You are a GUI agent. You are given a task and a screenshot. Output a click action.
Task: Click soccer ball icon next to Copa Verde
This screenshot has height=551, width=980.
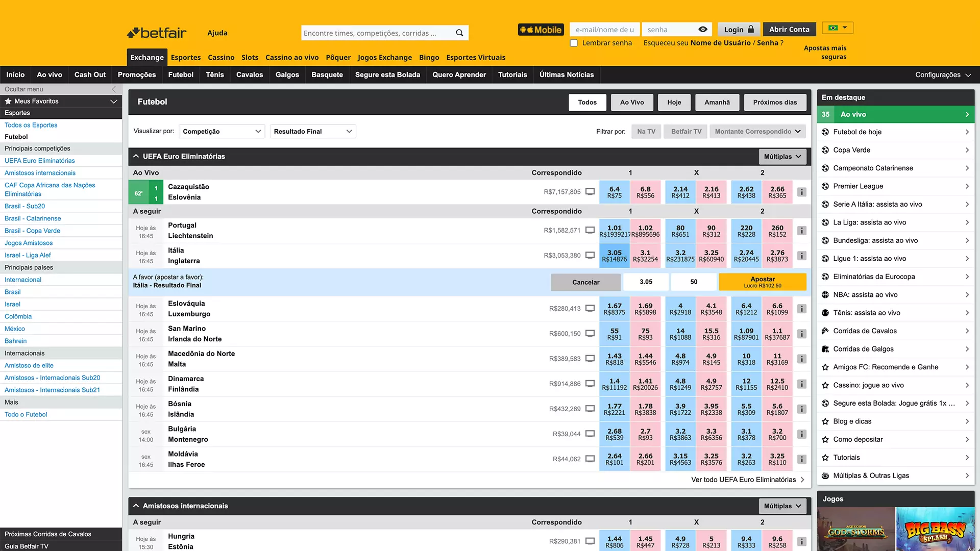(825, 150)
